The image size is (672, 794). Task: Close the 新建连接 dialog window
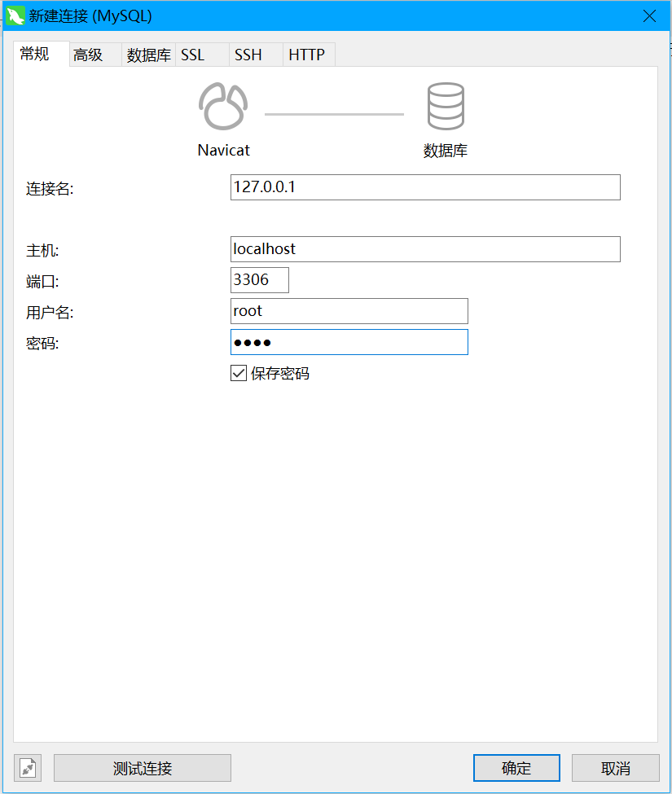pyautogui.click(x=650, y=16)
